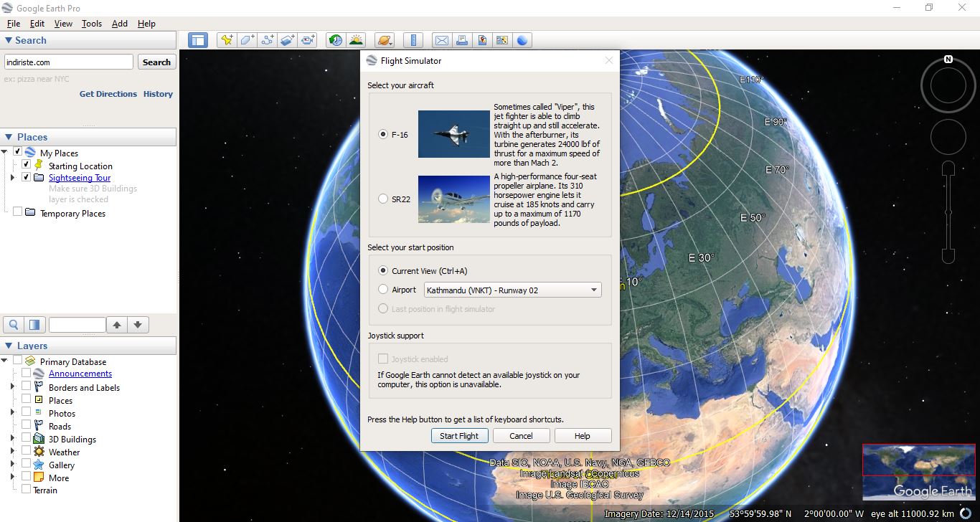Record a tour with the camera icon

(308, 40)
